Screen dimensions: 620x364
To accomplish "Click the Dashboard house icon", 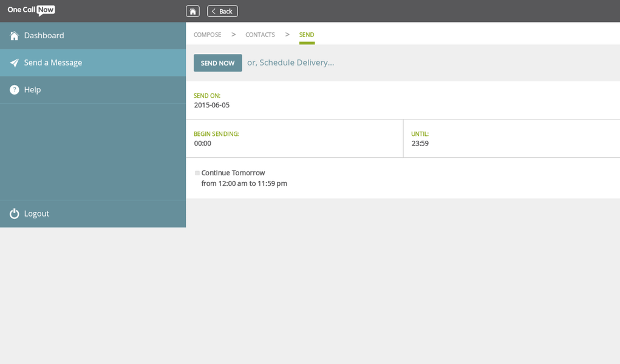I will (14, 36).
